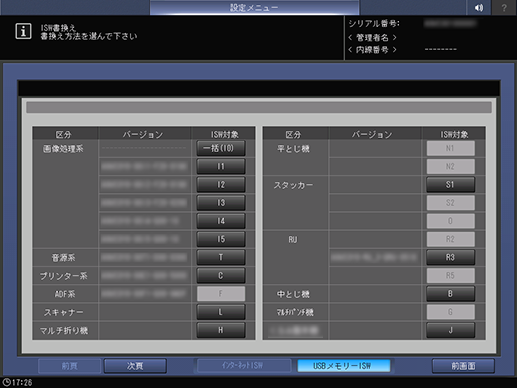517x388 pixels.
Task: Select the 一括(I0) batch button
Action: pos(221,148)
